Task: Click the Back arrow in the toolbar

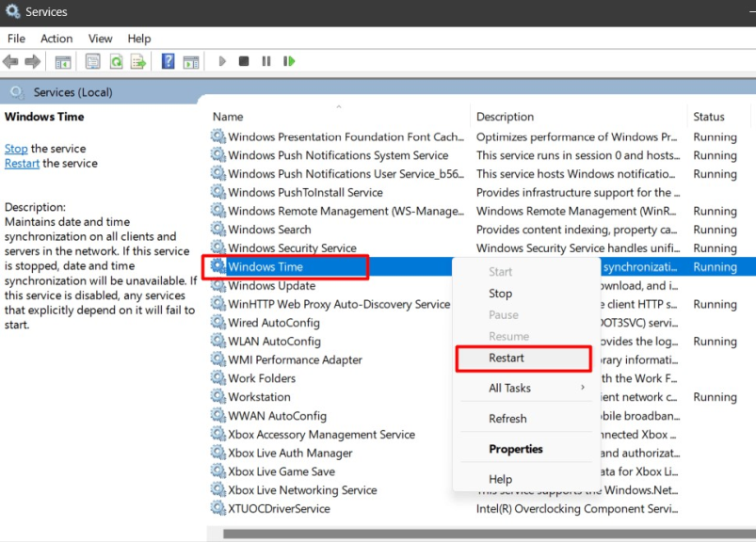Action: 11,62
